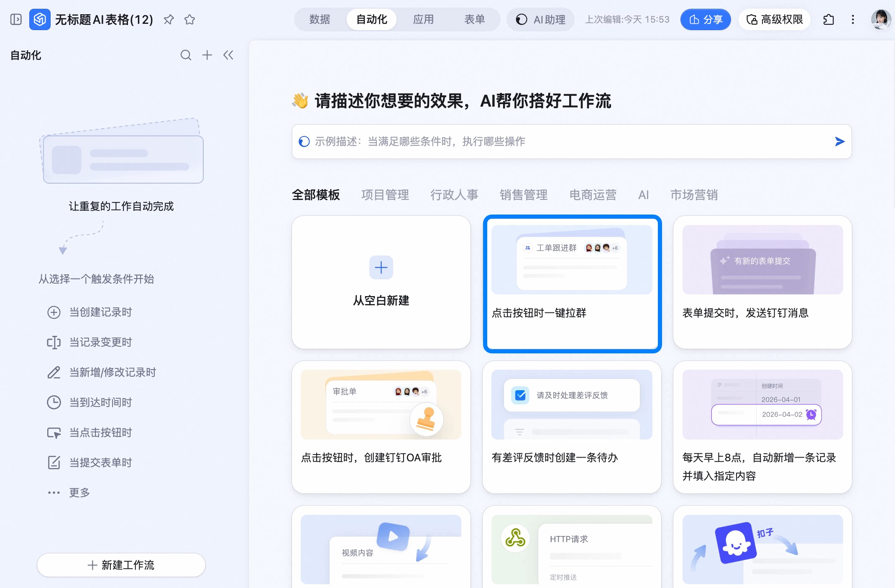Image resolution: width=895 pixels, height=588 pixels.
Task: Open the plugin extensions puzzle icon
Action: 829,19
